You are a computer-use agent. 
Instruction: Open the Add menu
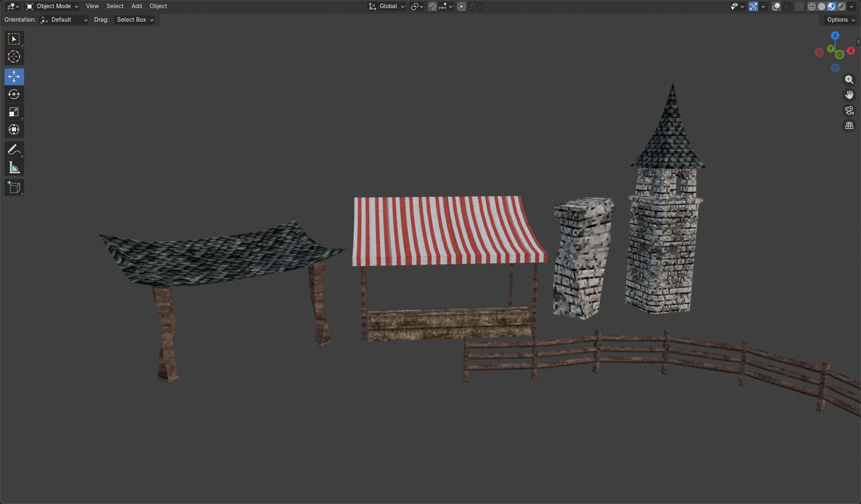click(136, 6)
